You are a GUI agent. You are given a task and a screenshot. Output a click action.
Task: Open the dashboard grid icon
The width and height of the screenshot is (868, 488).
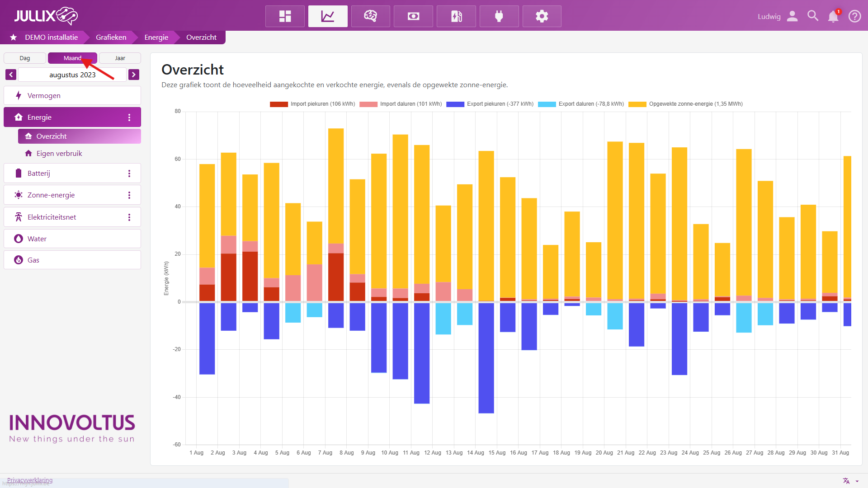point(285,16)
